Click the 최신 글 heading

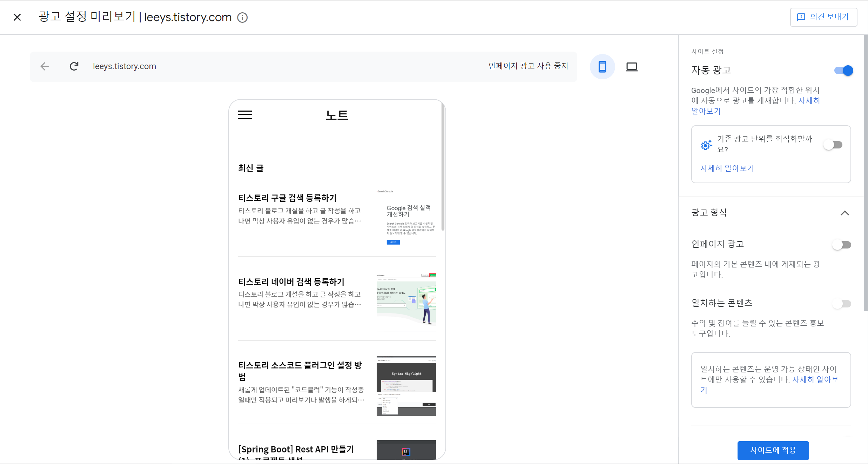[x=250, y=168]
